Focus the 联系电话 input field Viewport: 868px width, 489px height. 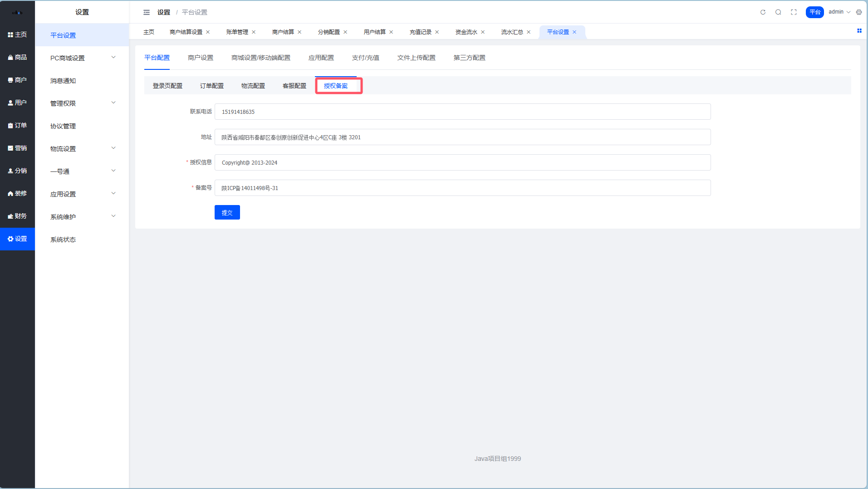[x=462, y=112]
